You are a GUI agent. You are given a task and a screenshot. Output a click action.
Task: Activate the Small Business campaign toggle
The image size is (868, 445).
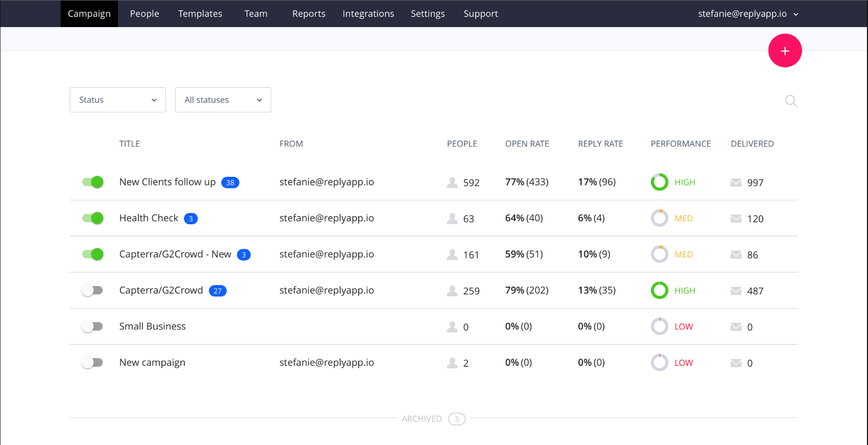click(x=92, y=326)
